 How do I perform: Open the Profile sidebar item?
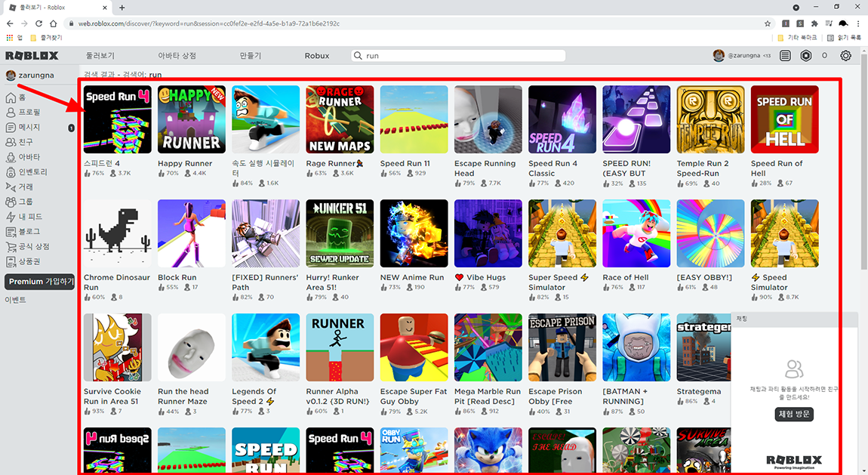tap(23, 113)
